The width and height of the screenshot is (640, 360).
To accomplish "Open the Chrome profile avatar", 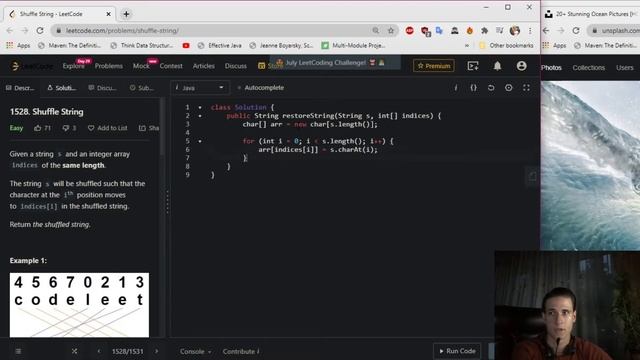I will coord(515,31).
